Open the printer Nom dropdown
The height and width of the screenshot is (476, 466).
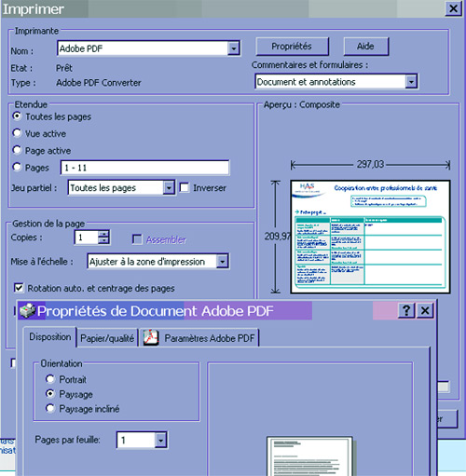click(x=234, y=48)
